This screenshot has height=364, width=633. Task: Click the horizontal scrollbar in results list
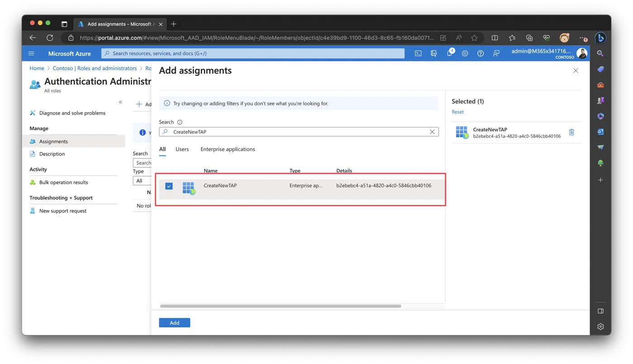[280, 306]
